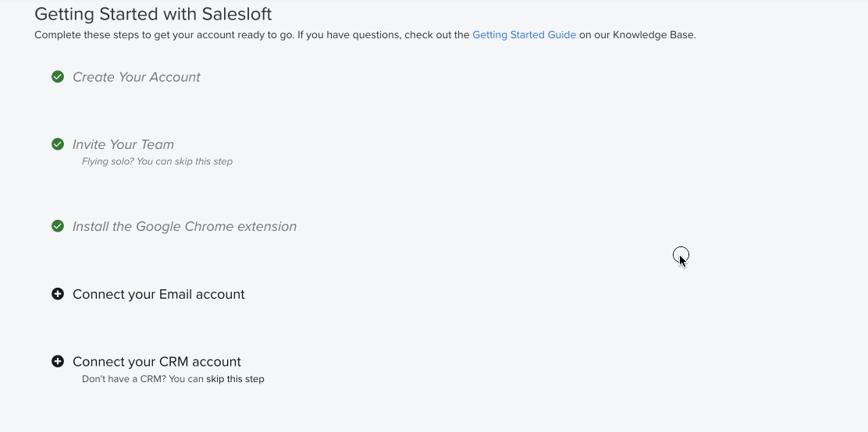Expand the plus icon for Connect your Email account
Image resolution: width=868 pixels, height=432 pixels.
(x=58, y=294)
